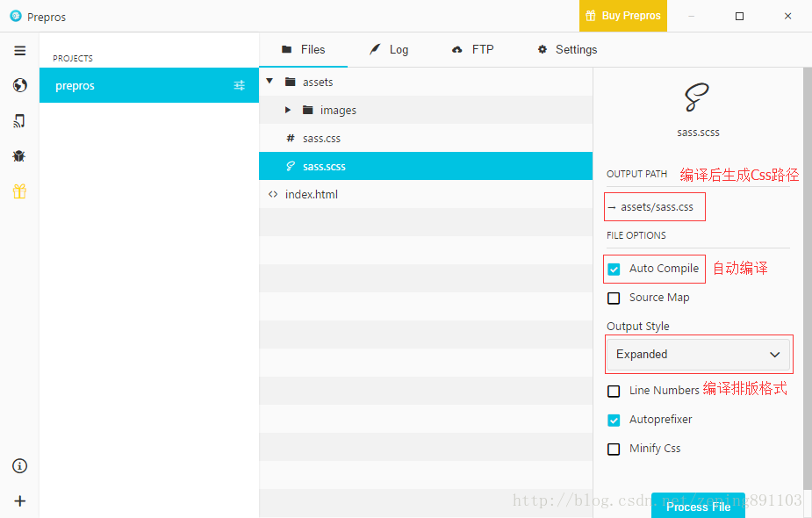Disable the Auto Compile checkbox
The width and height of the screenshot is (812, 518).
(x=614, y=270)
